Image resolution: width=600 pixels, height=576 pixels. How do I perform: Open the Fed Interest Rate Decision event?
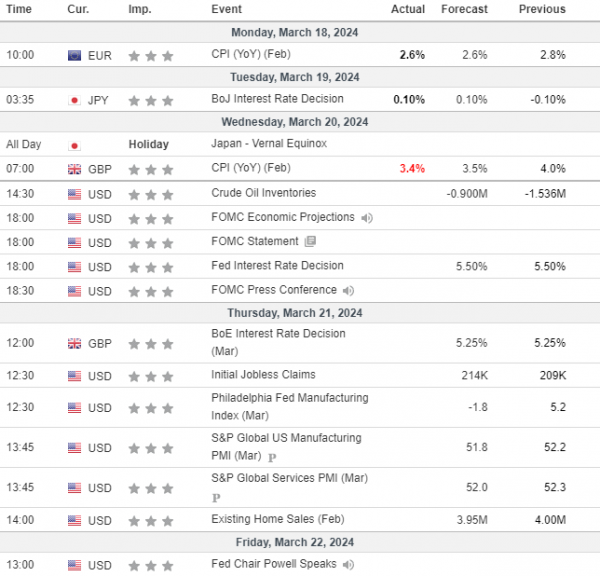coord(277,266)
